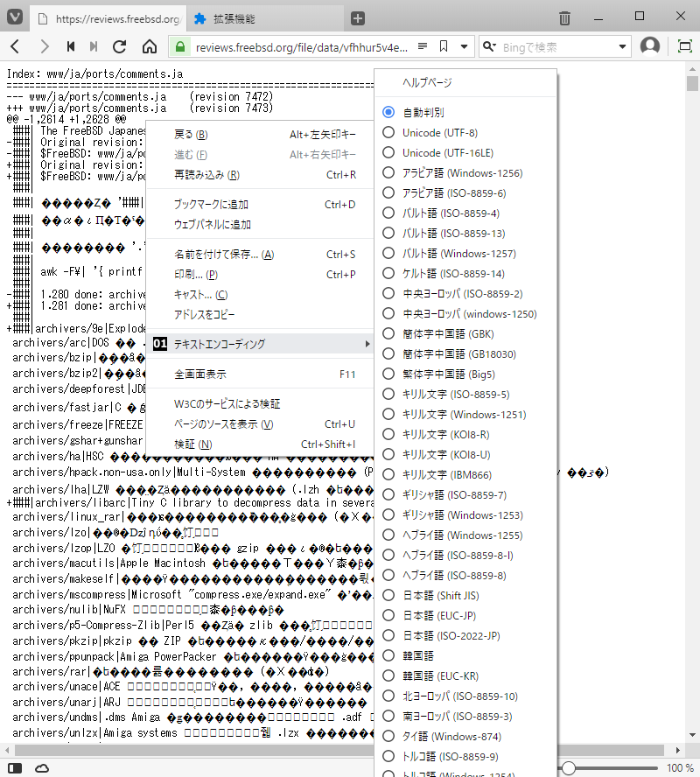Click アドレスをコピー entry
The image size is (700, 777).
pyautogui.click(x=260, y=315)
